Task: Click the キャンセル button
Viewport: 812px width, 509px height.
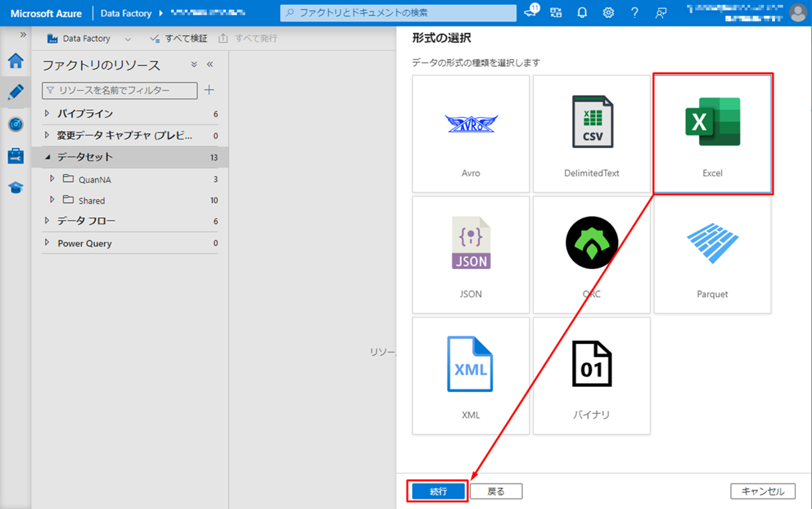Action: pos(763,491)
